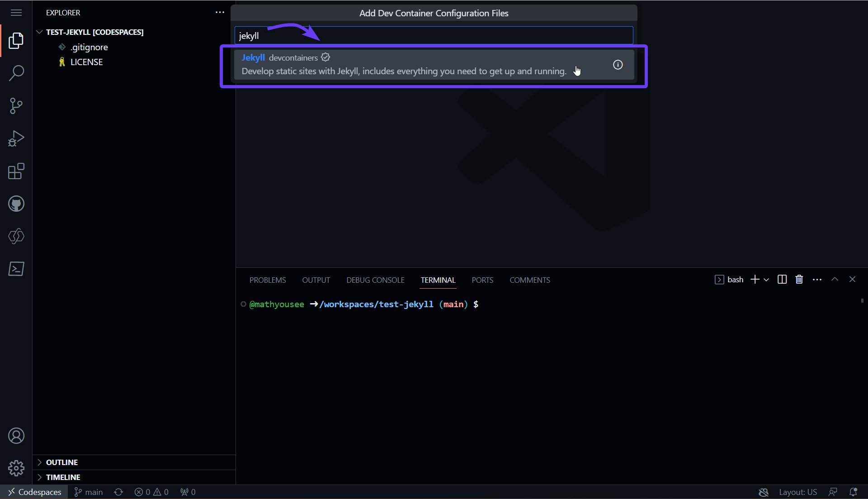The image size is (868, 499).
Task: Click the Codespaces remote button
Action: coord(34,492)
